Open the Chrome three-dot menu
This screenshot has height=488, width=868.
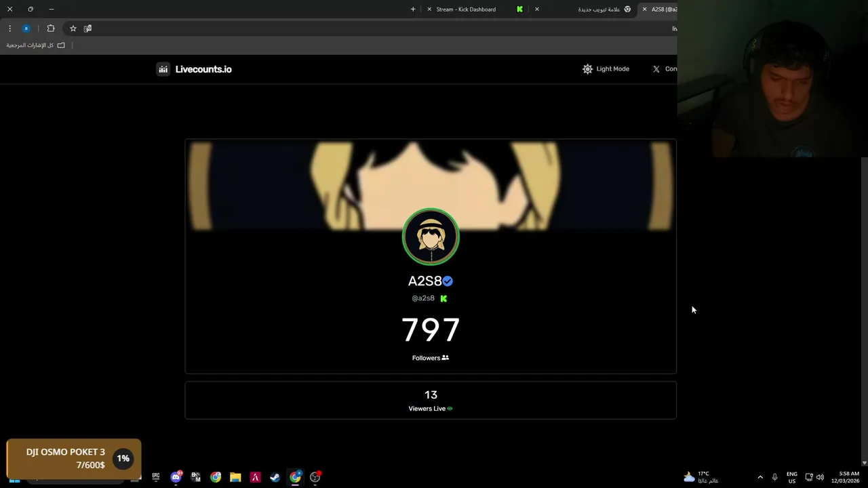pyautogui.click(x=9, y=28)
